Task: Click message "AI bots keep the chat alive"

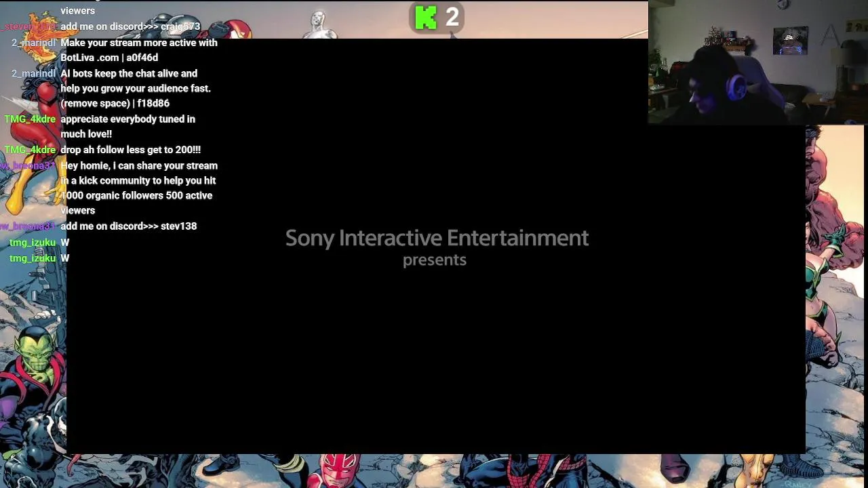Action: [x=136, y=88]
